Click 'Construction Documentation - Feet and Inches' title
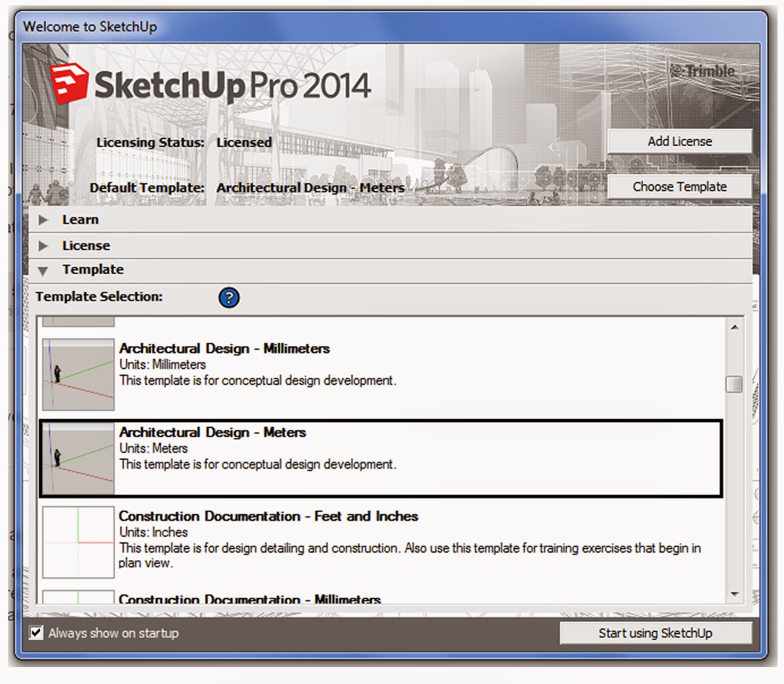 pyautogui.click(x=268, y=516)
